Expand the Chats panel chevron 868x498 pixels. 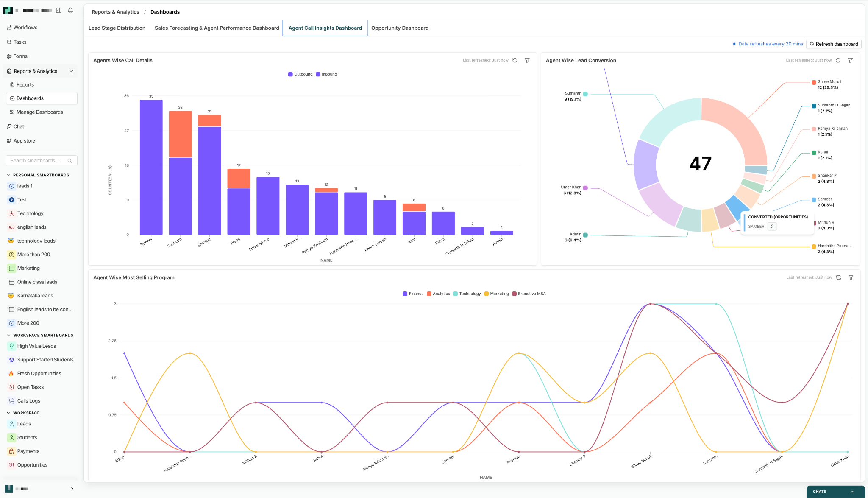[x=852, y=492]
